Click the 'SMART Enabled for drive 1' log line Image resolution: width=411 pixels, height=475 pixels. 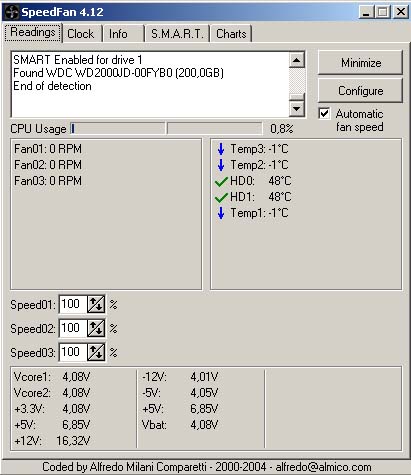[78, 60]
